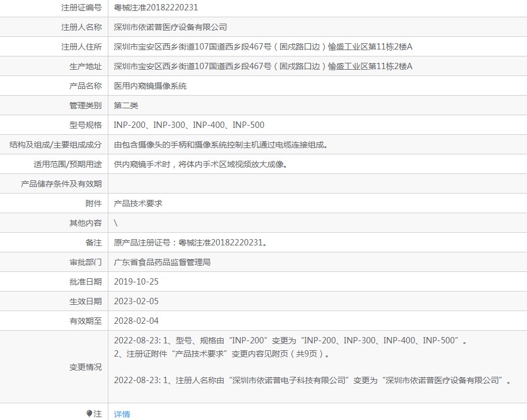Select registration number 粤械注准20182220231 at top
This screenshot has width=527, height=420.
(156, 7)
